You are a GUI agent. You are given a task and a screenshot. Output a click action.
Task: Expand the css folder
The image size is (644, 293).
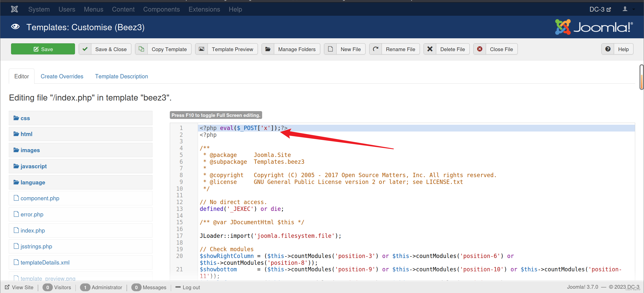click(25, 118)
